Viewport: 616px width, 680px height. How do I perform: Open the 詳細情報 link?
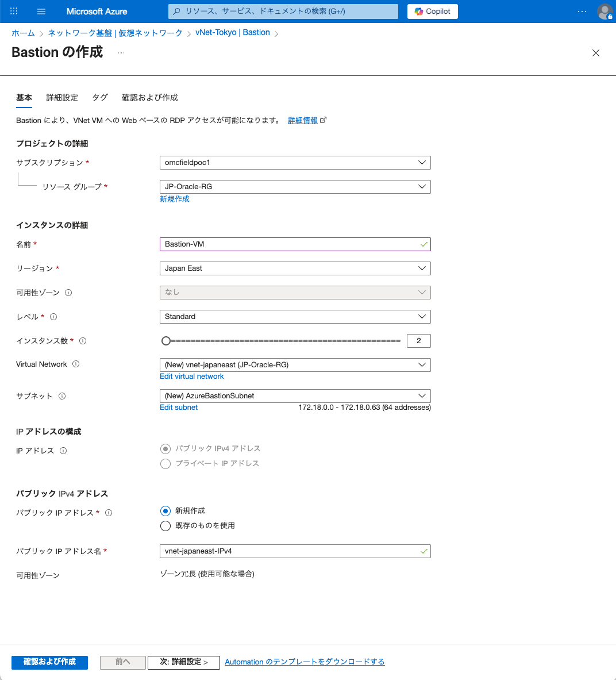[303, 121]
